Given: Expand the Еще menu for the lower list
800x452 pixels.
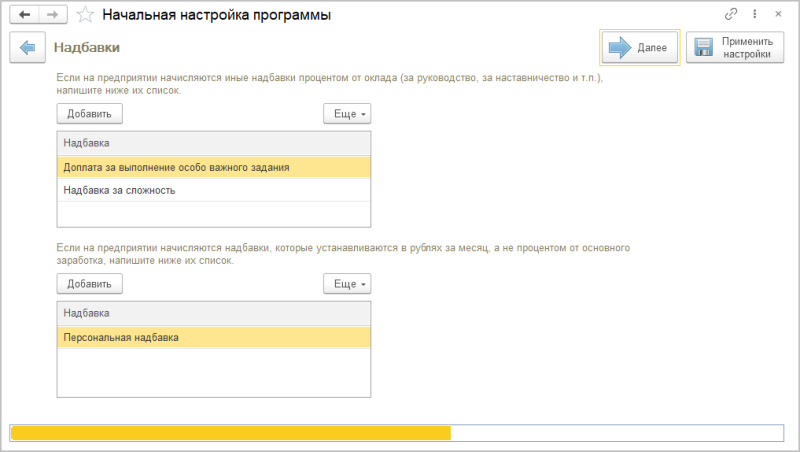Looking at the screenshot, I should 347,284.
